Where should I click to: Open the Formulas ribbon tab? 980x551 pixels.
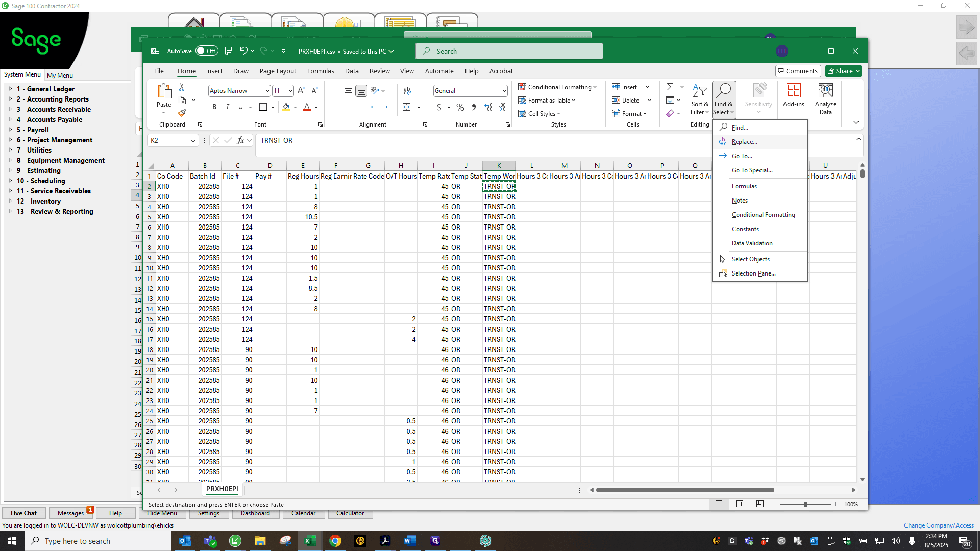(321, 71)
